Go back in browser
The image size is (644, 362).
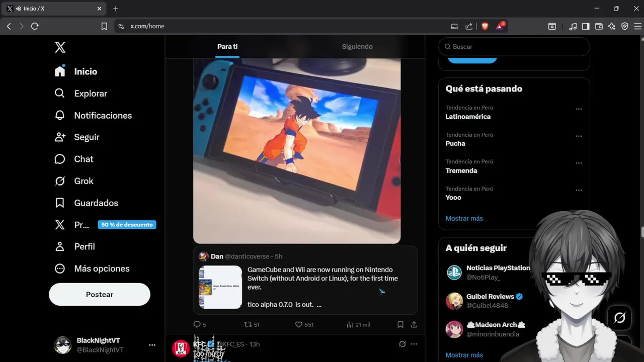click(9, 26)
